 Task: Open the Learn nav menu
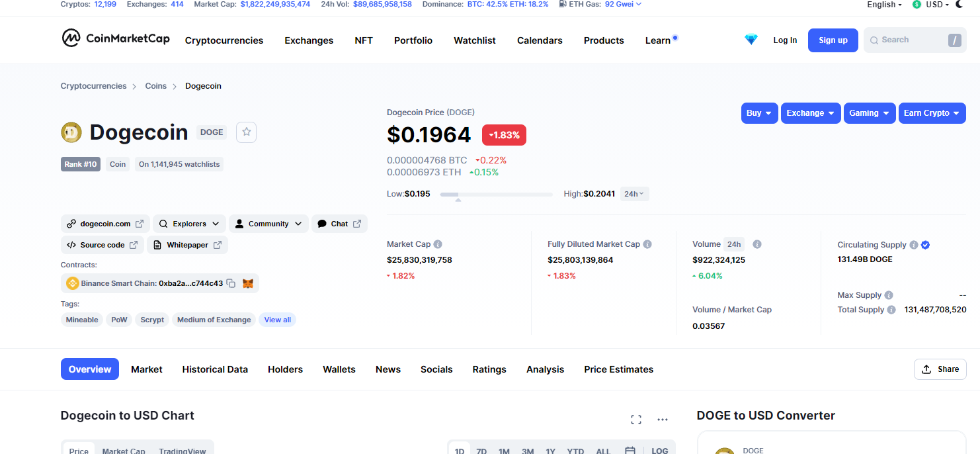tap(658, 40)
